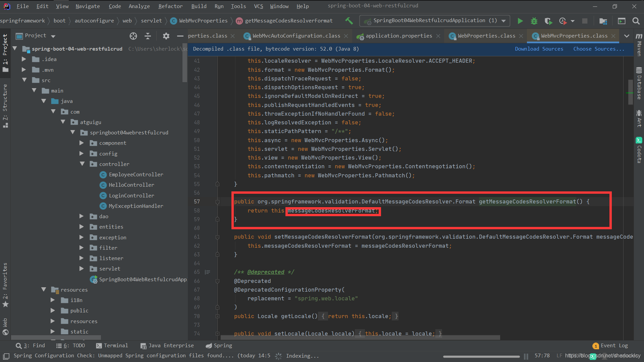Viewport: 644px width, 362px height.
Task: Open the Spring tool window
Action: point(219,346)
